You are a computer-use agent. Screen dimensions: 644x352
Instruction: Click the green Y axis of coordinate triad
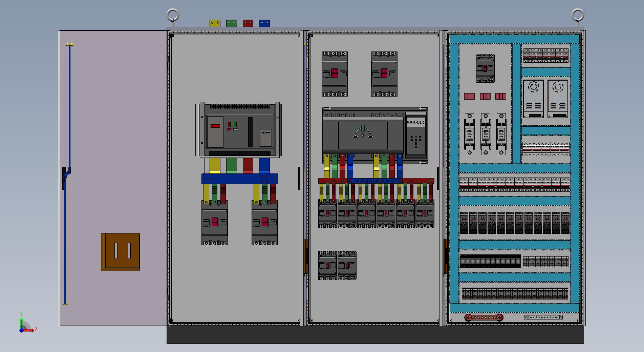tap(21, 324)
